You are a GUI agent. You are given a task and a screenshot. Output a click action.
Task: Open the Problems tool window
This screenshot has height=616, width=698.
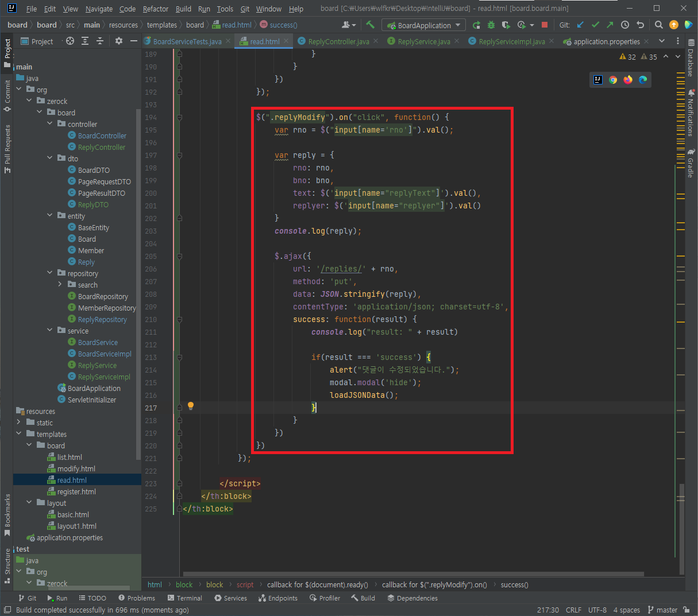pos(136,598)
